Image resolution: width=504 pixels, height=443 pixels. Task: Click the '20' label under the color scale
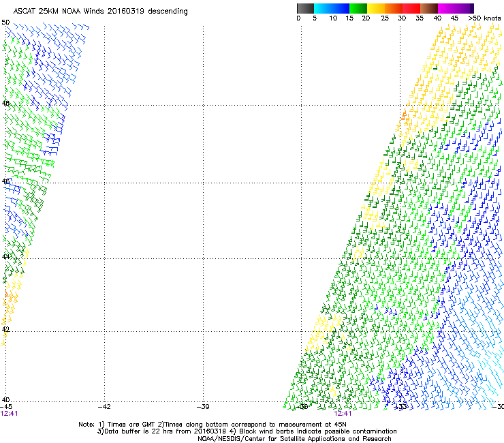click(366, 18)
